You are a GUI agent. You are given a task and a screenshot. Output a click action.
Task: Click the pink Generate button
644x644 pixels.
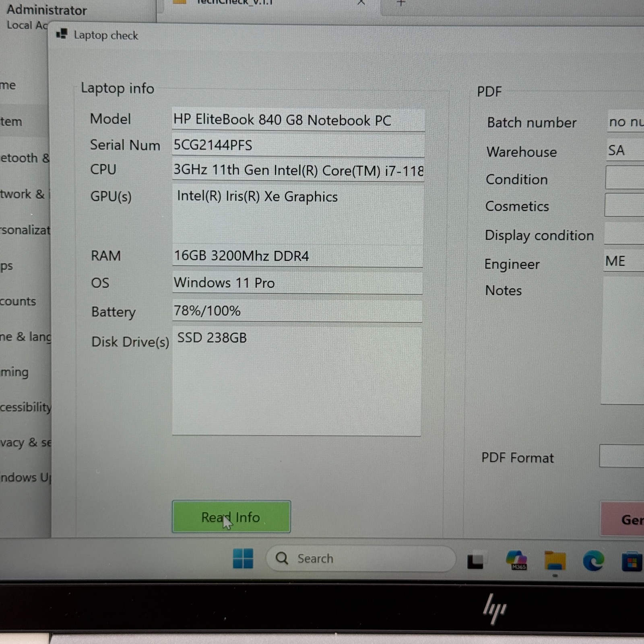[622, 519]
